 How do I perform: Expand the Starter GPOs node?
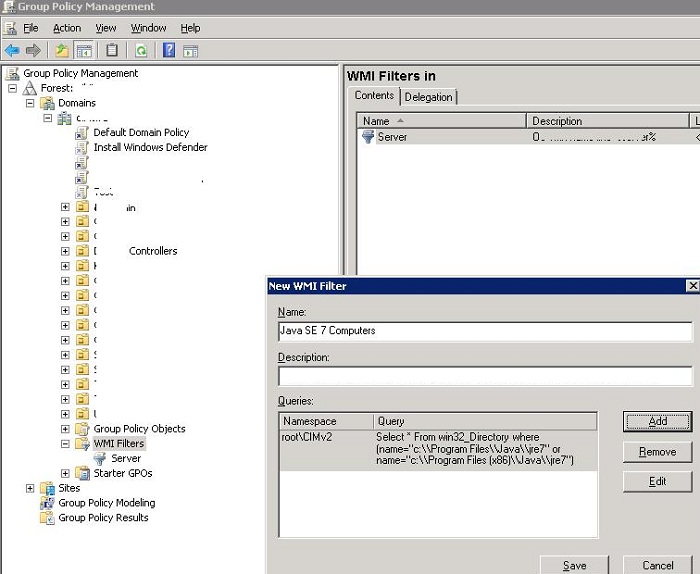[x=65, y=473]
